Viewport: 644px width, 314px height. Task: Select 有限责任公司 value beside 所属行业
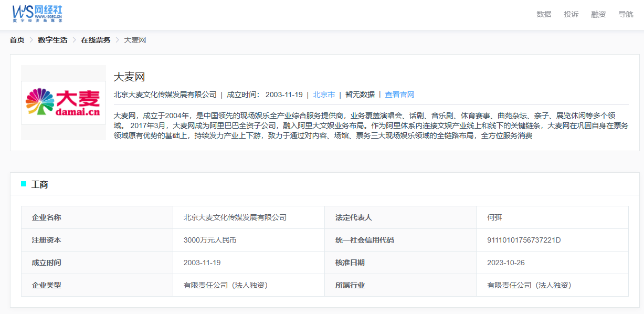(x=552, y=285)
